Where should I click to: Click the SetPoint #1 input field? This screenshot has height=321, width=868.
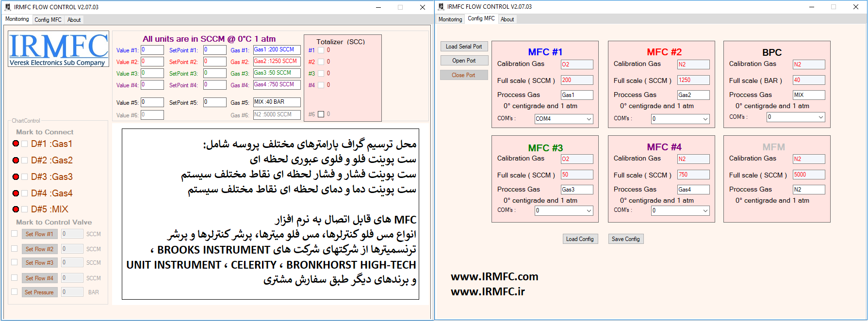pyautogui.click(x=214, y=50)
